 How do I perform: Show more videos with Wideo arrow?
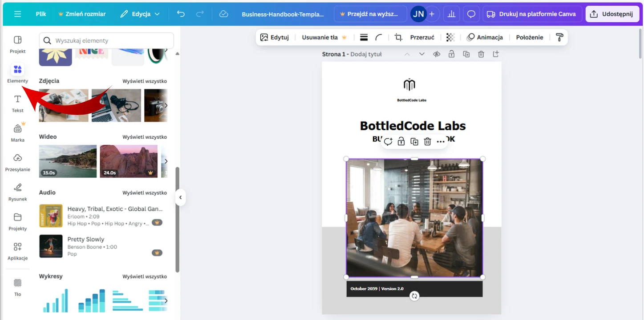point(166,161)
